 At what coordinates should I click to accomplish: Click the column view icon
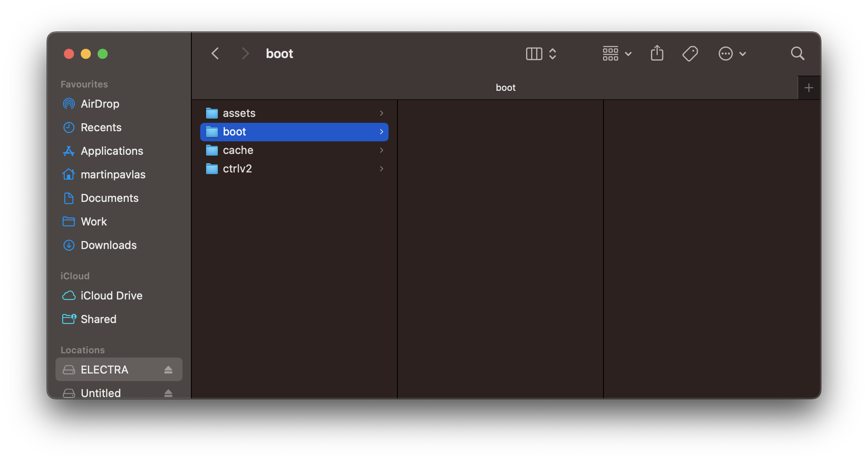click(x=534, y=53)
